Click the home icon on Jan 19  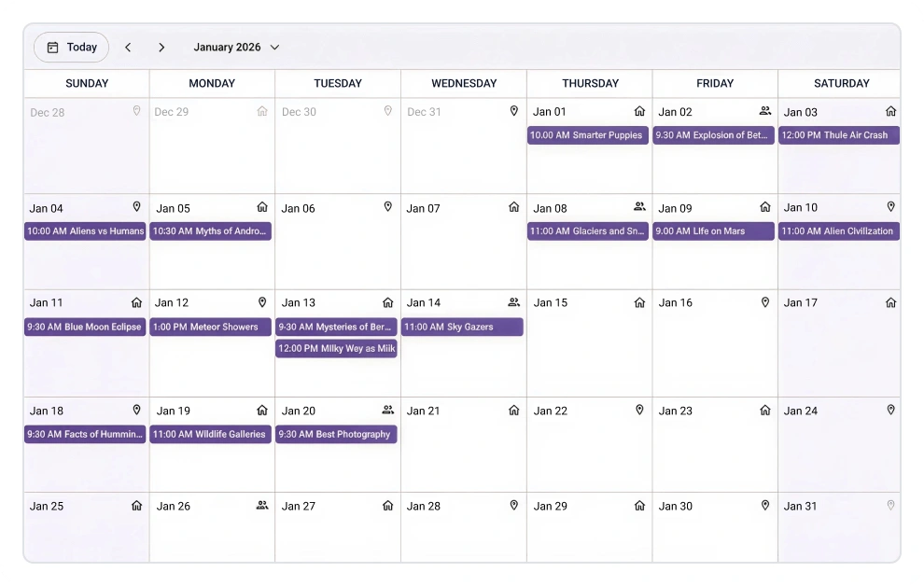pyautogui.click(x=262, y=411)
